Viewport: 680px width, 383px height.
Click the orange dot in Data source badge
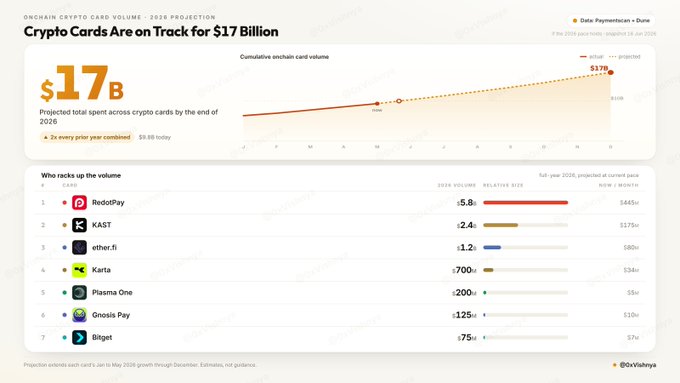point(575,20)
